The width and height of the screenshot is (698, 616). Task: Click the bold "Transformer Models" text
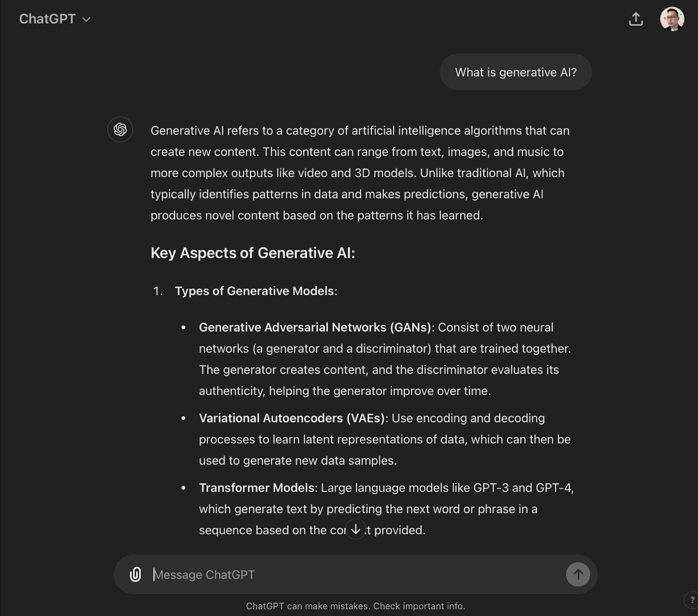pos(257,488)
